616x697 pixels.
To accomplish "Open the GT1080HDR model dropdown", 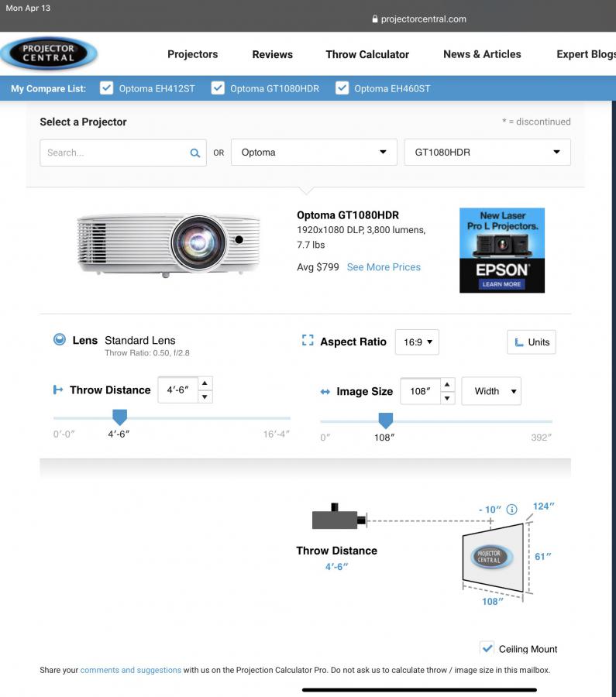I will (487, 152).
